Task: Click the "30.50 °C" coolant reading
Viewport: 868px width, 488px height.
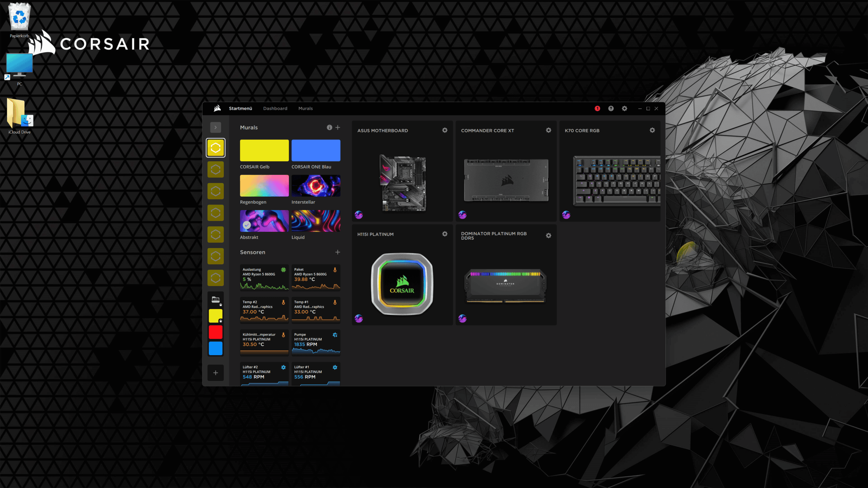Action: [253, 344]
